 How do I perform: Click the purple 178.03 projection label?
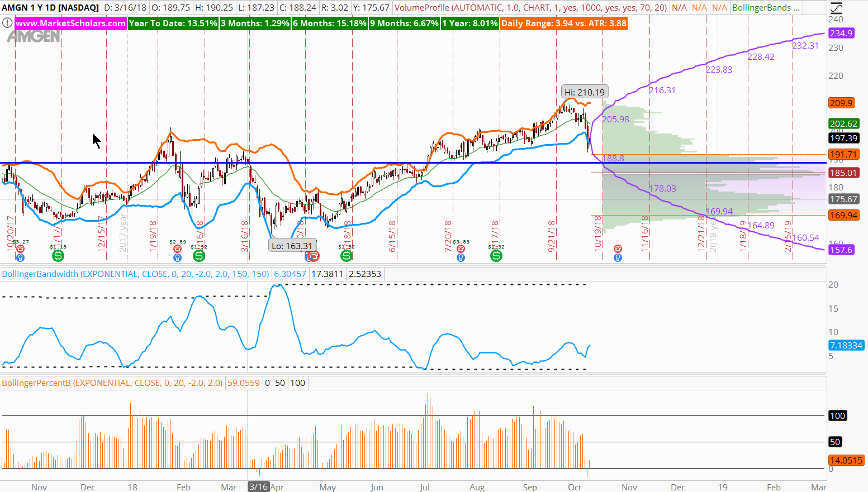point(662,189)
